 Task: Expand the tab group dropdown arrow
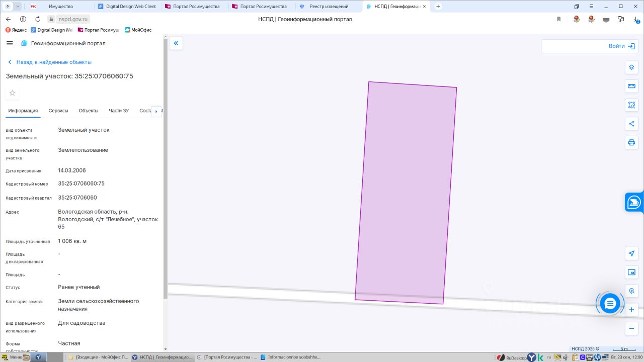tap(18, 7)
